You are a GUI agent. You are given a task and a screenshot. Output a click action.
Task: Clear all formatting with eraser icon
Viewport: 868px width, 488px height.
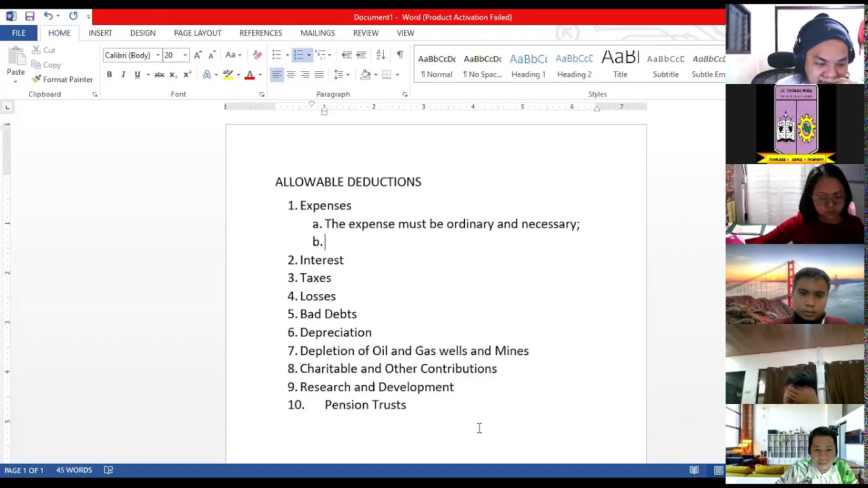(x=257, y=55)
